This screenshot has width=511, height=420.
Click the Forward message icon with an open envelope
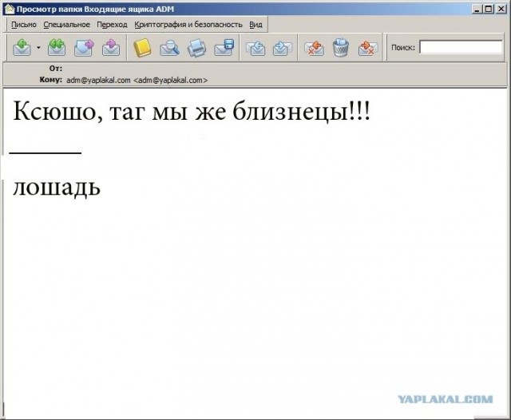tap(84, 48)
